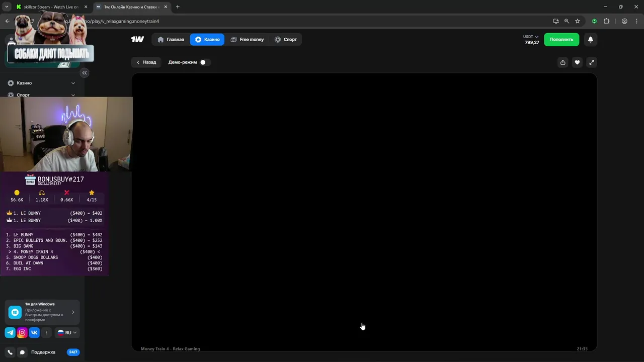The width and height of the screenshot is (644, 362).
Task: Collapse the sidebar with the double-chevron button
Action: [x=85, y=73]
